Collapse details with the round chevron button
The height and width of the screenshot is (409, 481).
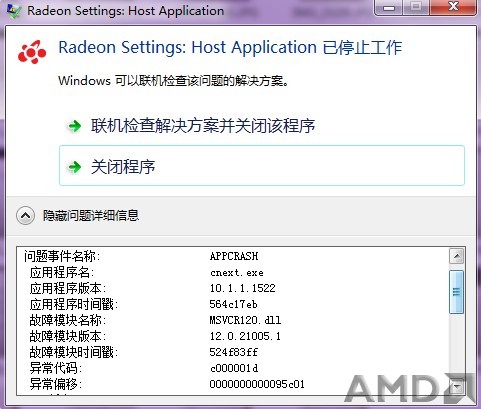[x=25, y=216]
